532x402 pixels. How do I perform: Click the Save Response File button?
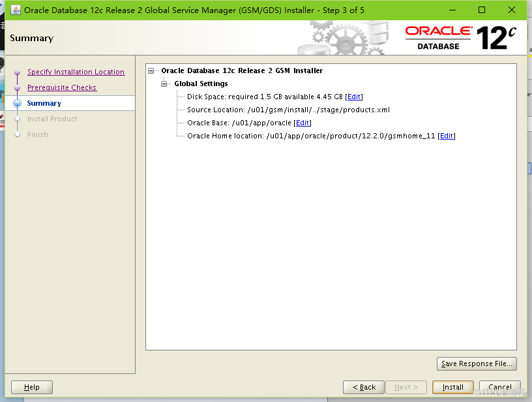(477, 363)
